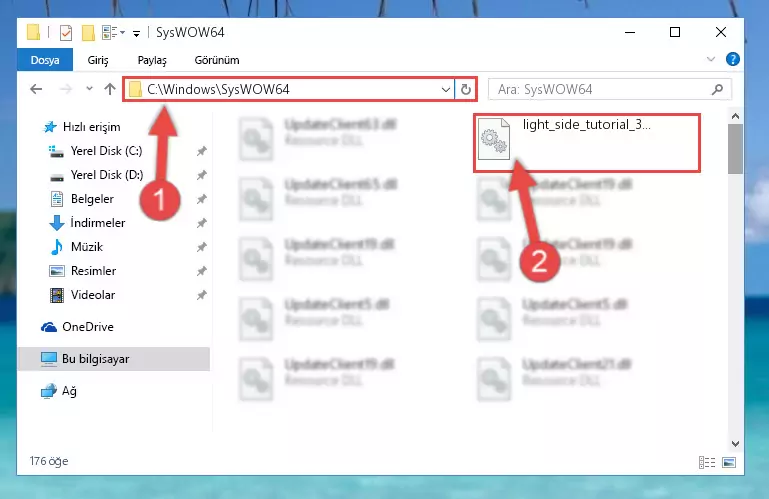Click the file list scroll down arrow
Screen dimensions: 769x499
tap(735, 444)
